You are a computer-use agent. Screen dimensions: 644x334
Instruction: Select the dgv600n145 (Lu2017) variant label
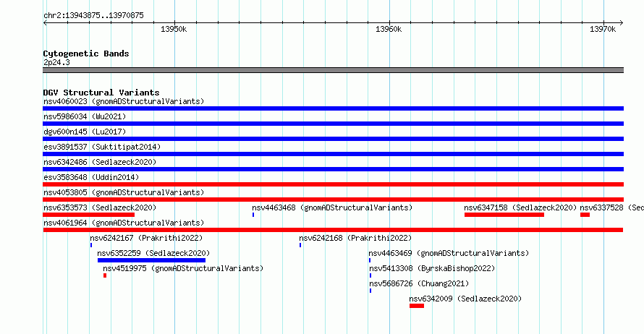tap(85, 132)
